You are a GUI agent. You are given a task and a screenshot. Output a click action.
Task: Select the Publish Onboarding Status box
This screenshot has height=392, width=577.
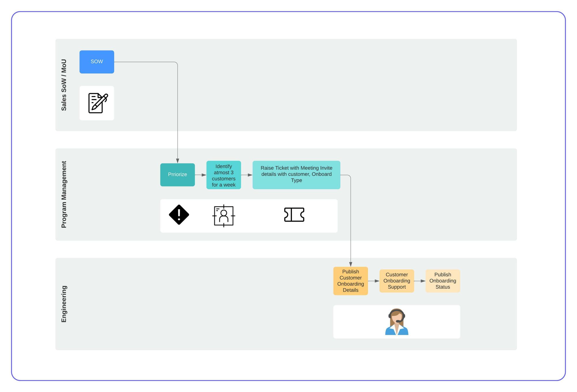coord(443,281)
